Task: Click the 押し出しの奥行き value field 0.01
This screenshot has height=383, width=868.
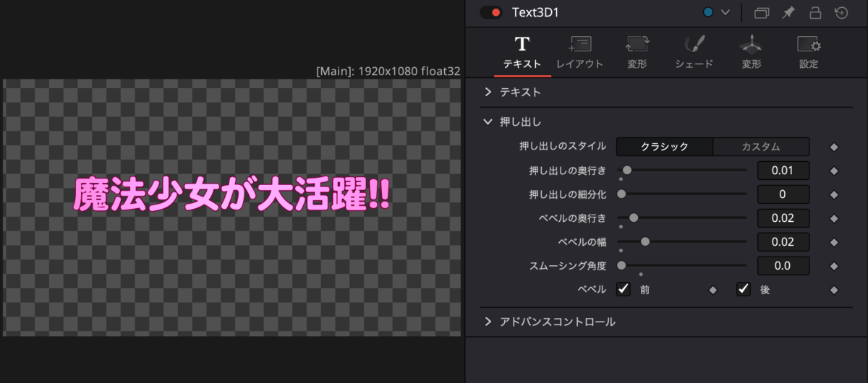Action: click(783, 171)
